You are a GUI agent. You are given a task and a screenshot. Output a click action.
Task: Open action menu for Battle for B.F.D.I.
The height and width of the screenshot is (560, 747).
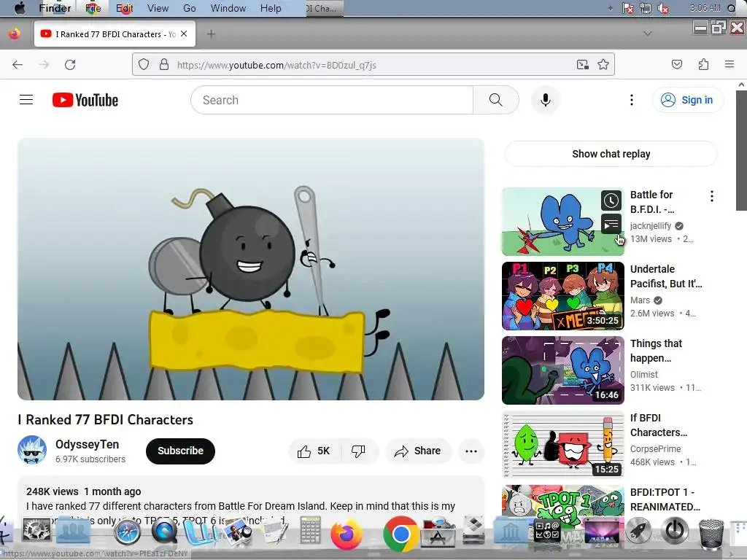click(x=712, y=196)
